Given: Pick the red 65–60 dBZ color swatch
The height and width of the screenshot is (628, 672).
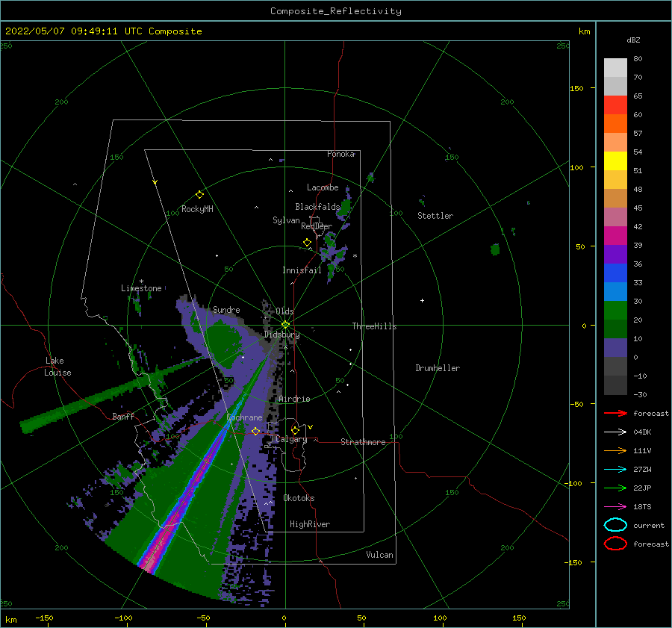Looking at the screenshot, I should 615,105.
